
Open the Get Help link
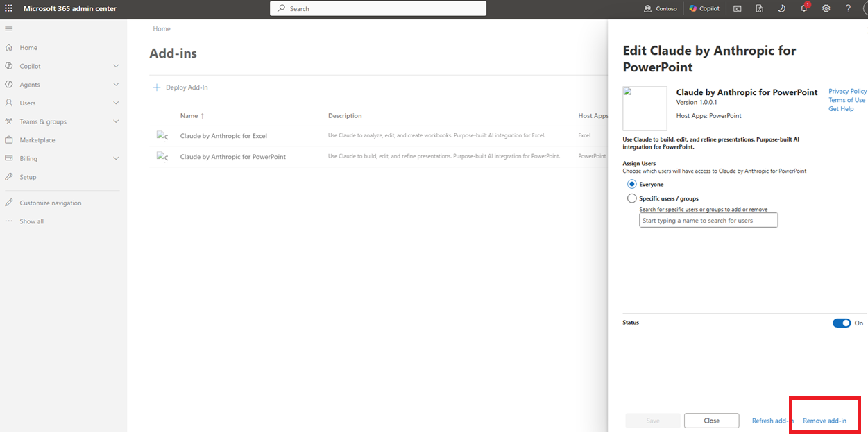[x=841, y=109]
